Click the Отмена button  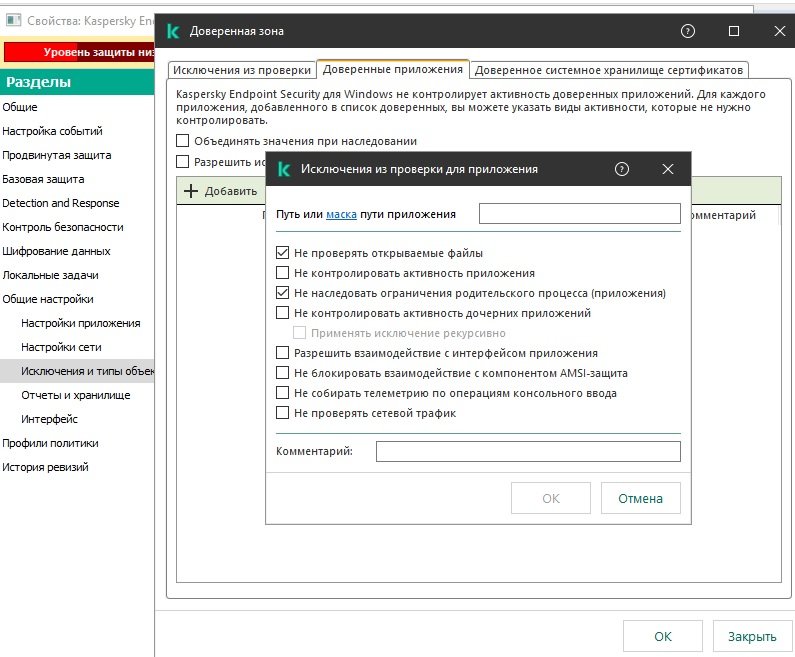[x=640, y=498]
